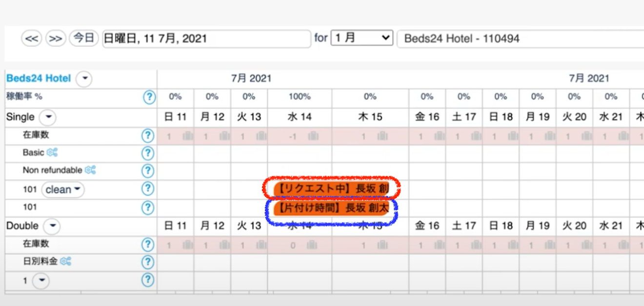Click help icon in Non refundable row
The width and height of the screenshot is (644, 306).
(147, 171)
